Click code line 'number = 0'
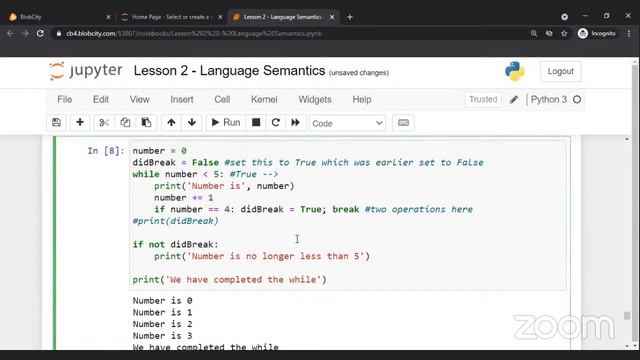The height and width of the screenshot is (360, 640). point(160,151)
